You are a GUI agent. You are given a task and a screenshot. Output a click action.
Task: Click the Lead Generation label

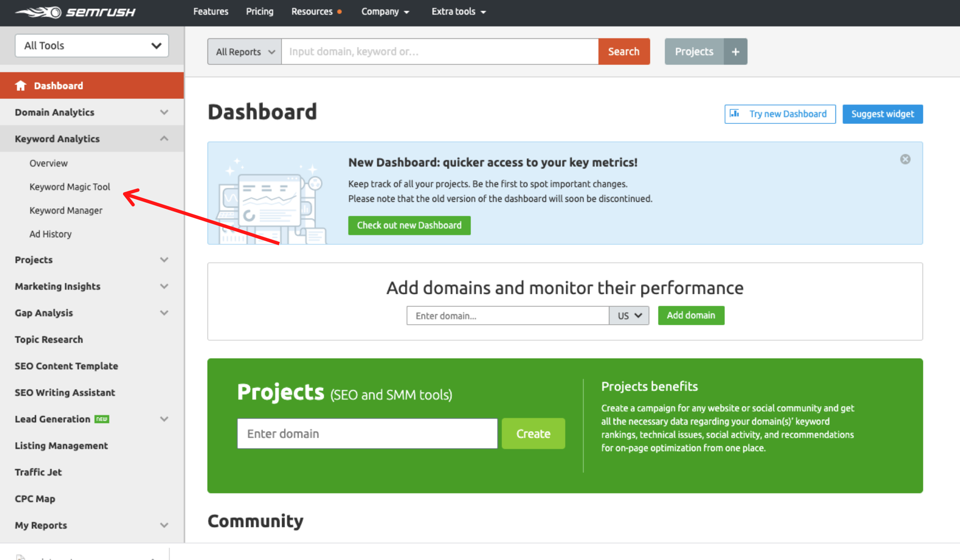(x=52, y=419)
